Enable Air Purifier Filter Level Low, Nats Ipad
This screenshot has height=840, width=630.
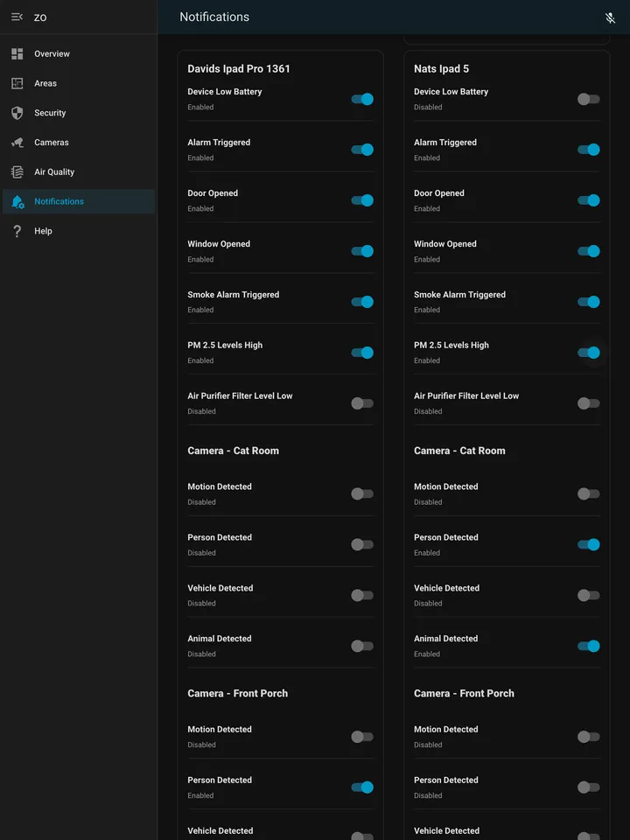point(589,403)
